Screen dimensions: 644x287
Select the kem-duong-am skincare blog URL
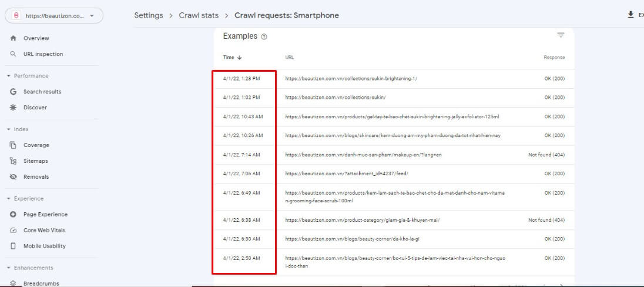point(393,135)
